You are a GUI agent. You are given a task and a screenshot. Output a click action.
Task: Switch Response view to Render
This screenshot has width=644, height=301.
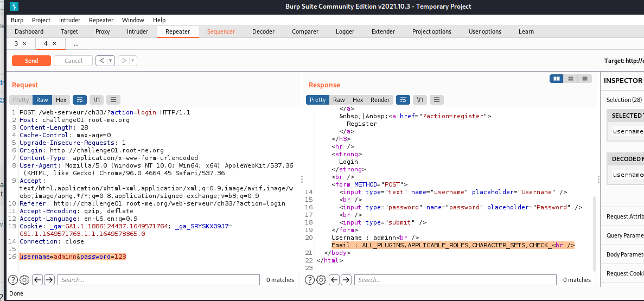380,100
